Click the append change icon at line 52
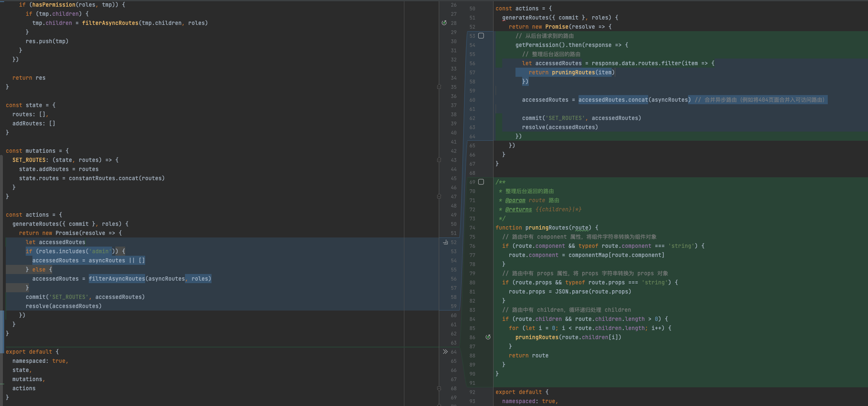The height and width of the screenshot is (406, 868). point(445,242)
